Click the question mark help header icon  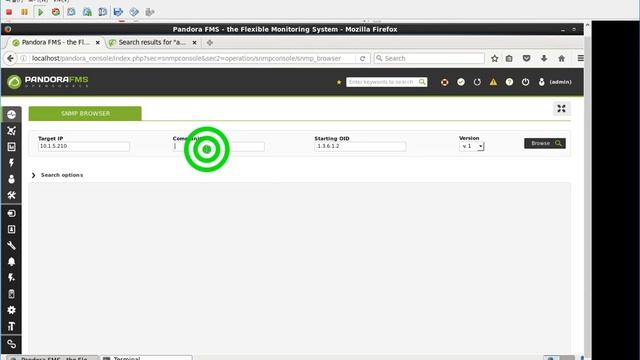point(509,82)
